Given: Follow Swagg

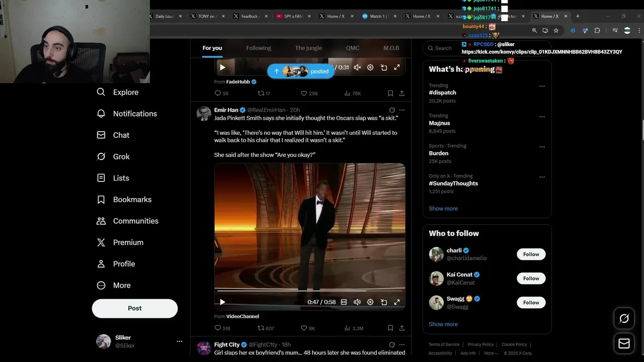Looking at the screenshot, I should [x=531, y=303].
